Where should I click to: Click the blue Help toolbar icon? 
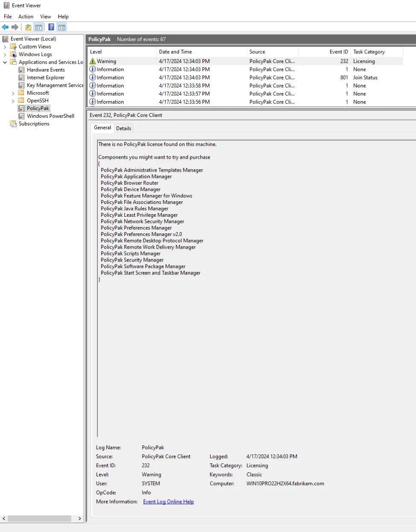click(x=51, y=27)
